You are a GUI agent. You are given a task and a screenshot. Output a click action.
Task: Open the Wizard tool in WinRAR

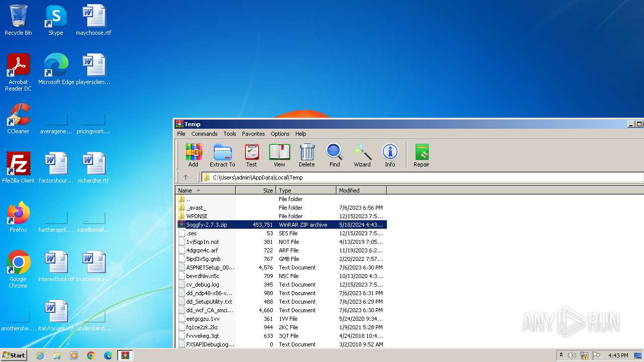(x=362, y=155)
